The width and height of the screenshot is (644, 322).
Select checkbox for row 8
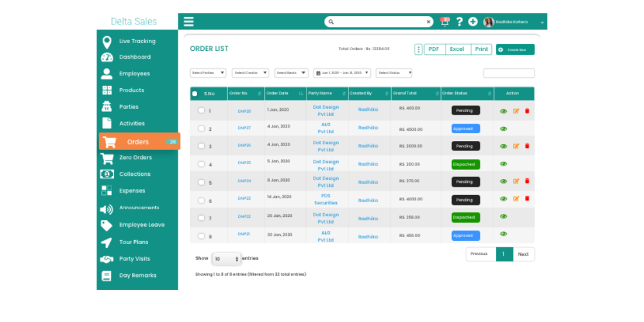point(201,236)
